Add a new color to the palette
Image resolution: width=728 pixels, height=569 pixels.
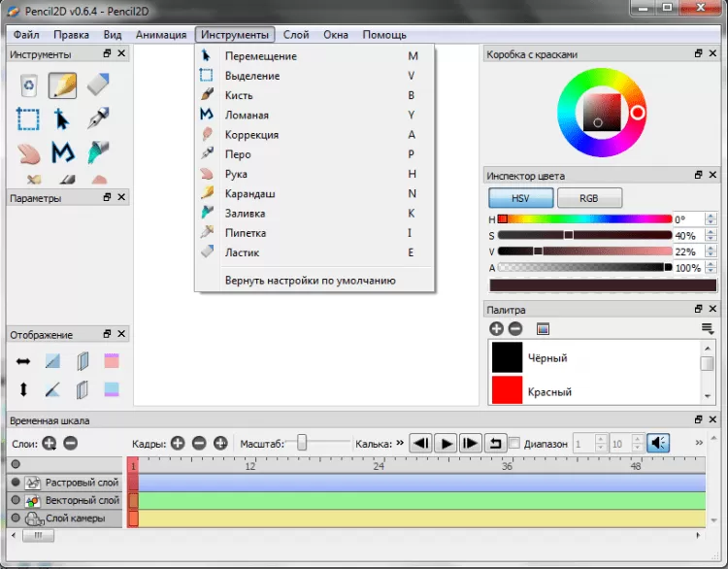pos(496,329)
